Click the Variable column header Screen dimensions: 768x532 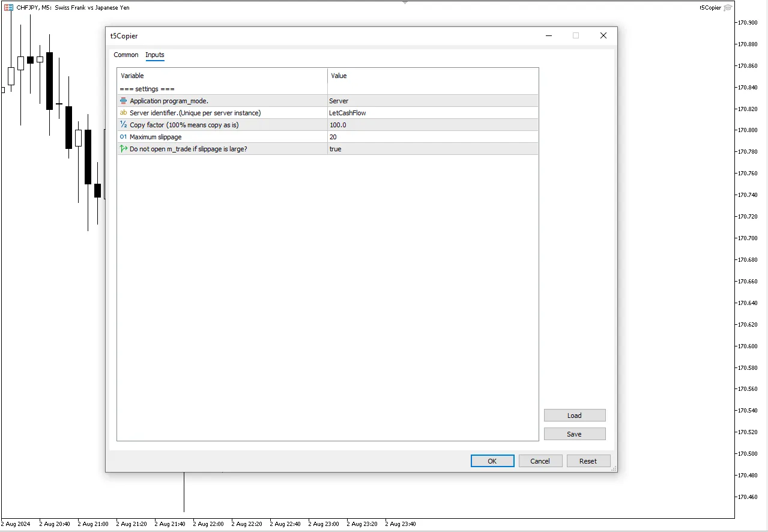222,76
